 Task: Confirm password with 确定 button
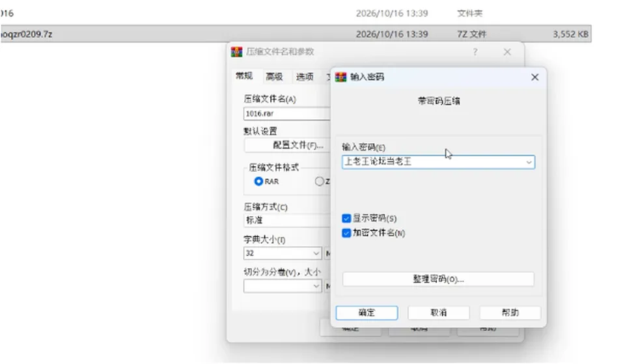coord(367,313)
